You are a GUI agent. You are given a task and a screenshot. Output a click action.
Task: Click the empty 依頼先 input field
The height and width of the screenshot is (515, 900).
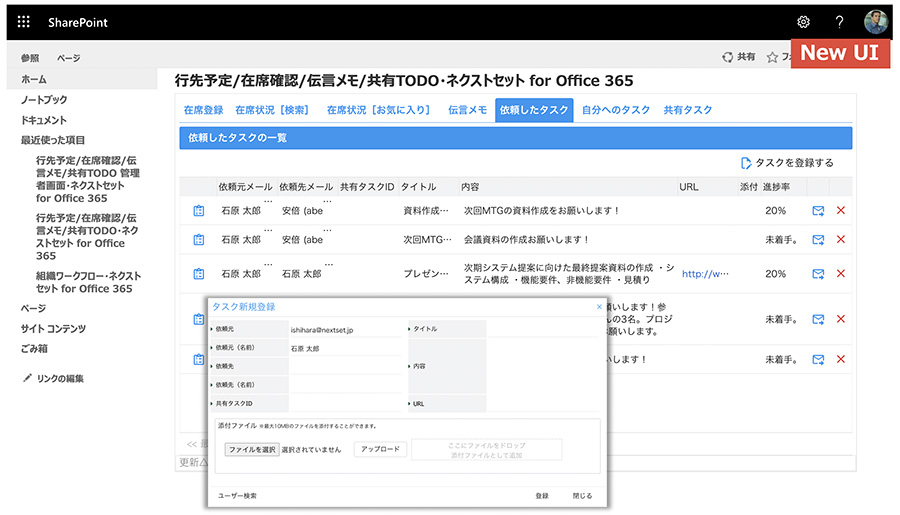[347, 366]
